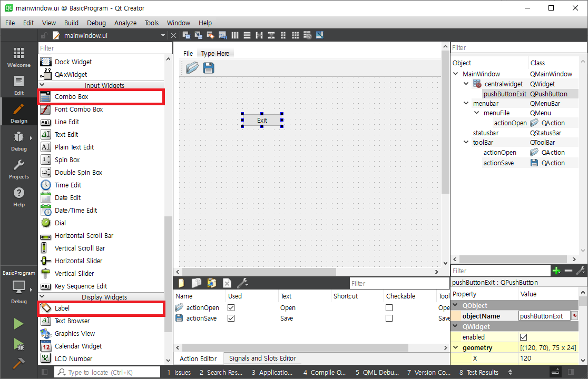Open Help mode in sidebar
Screen dimensions: 588x379
tap(19, 197)
